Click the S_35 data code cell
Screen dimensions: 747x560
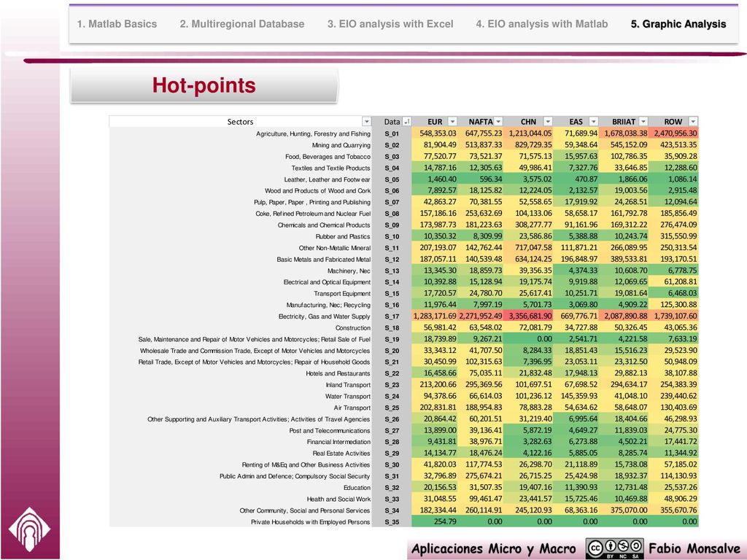(x=392, y=522)
